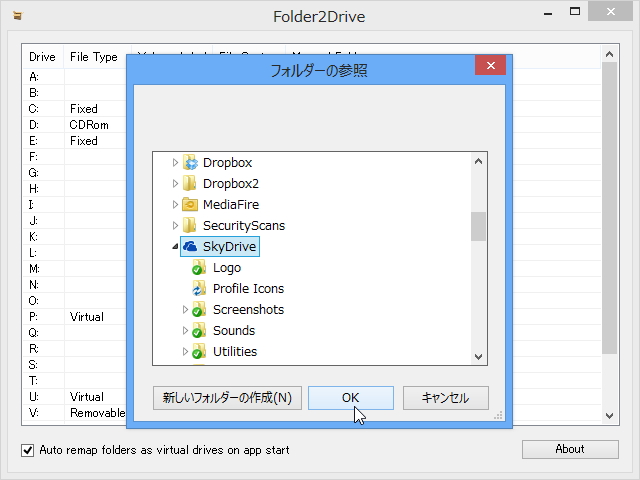Select the Dropbox folder icon
The image size is (640, 480).
(x=190, y=162)
